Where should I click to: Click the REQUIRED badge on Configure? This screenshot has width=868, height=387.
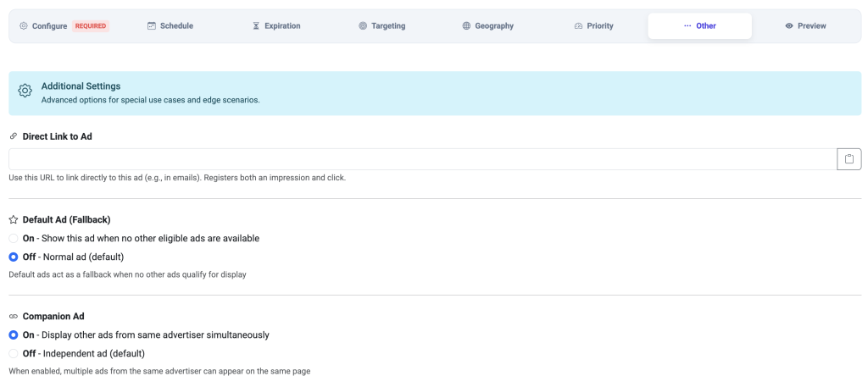point(91,26)
